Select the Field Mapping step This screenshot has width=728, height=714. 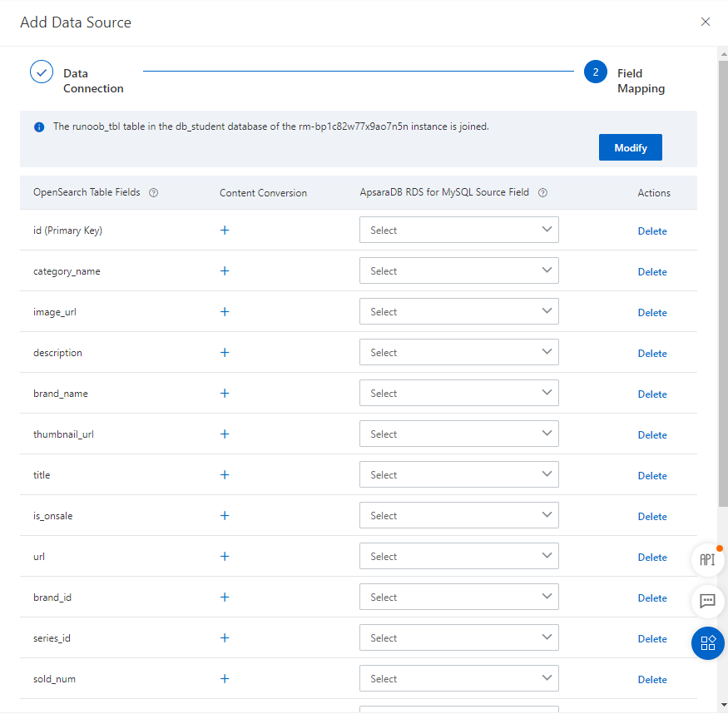point(596,72)
